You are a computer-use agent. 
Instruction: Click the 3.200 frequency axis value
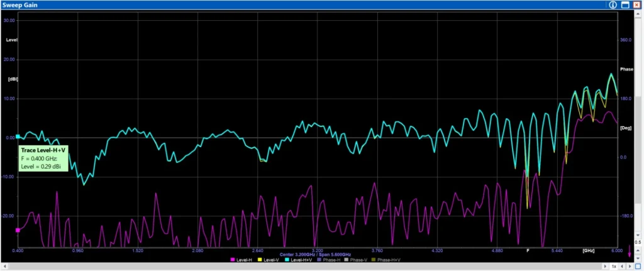click(x=318, y=250)
